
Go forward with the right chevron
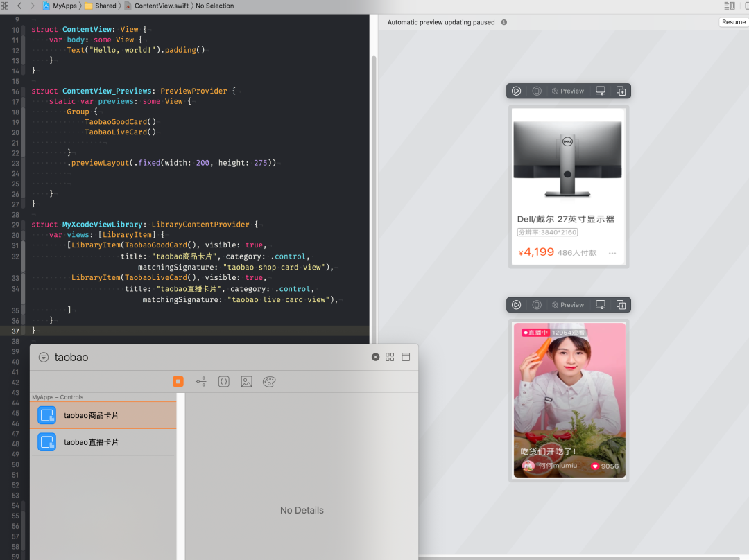click(x=32, y=6)
